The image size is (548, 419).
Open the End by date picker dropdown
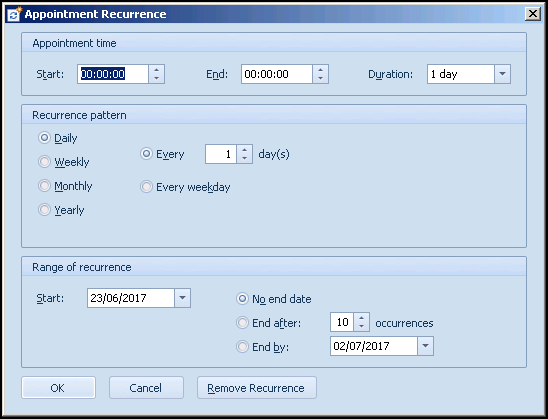[425, 346]
